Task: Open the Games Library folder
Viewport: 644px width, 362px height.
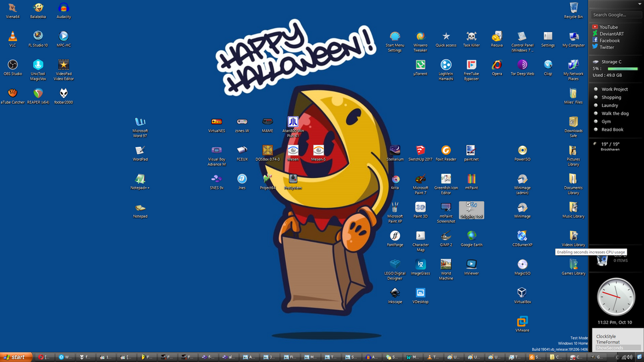Action: tap(574, 267)
